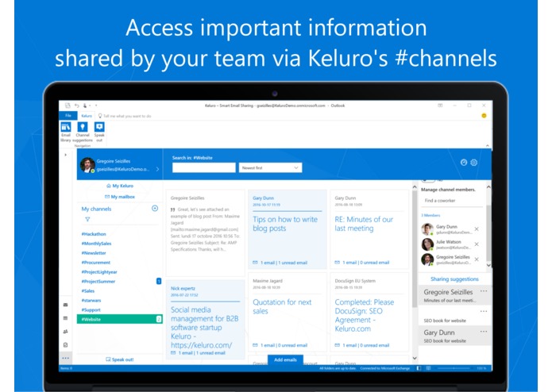Open the Completed: Please DocuSign card
Screen dimensions: 552x392
369,312
